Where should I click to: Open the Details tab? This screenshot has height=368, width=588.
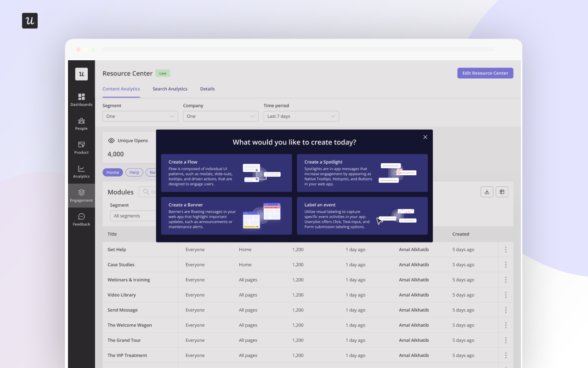(207, 89)
